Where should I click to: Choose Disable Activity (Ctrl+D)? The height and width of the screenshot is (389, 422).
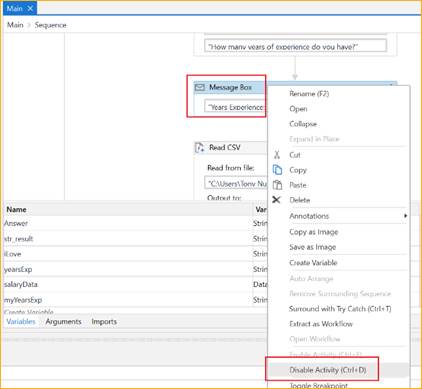point(328,370)
